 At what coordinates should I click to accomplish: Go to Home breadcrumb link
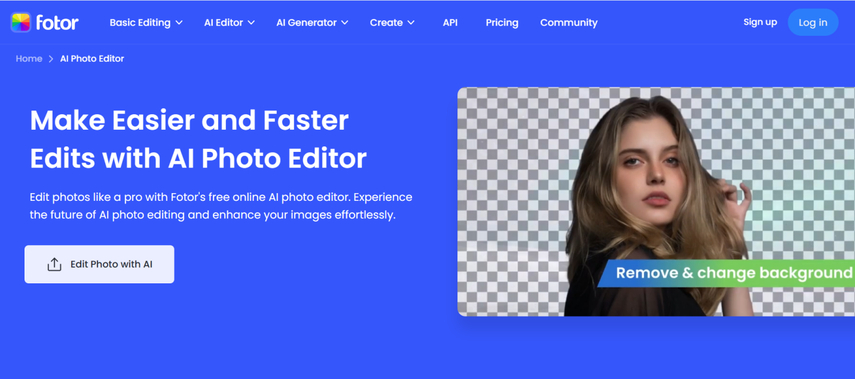[x=29, y=59]
